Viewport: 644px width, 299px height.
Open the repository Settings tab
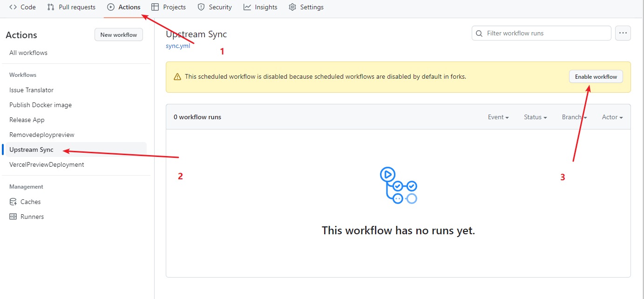click(x=306, y=7)
